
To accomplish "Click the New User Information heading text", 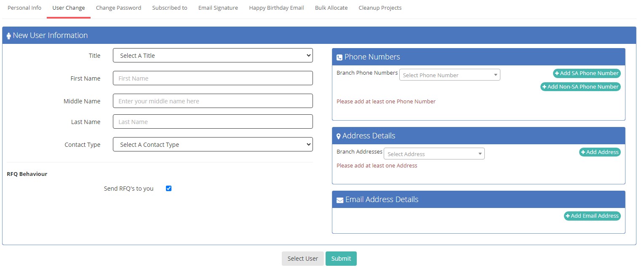I will [50, 35].
